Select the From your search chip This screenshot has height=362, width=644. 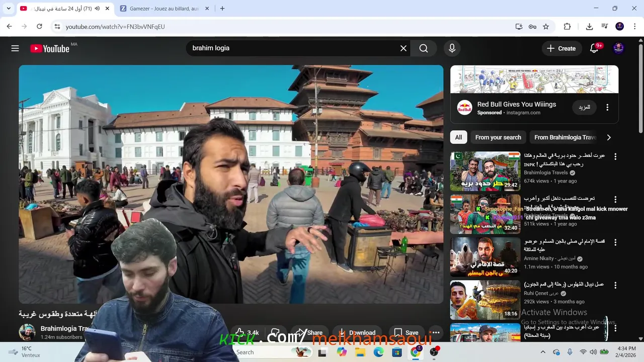tap(498, 137)
